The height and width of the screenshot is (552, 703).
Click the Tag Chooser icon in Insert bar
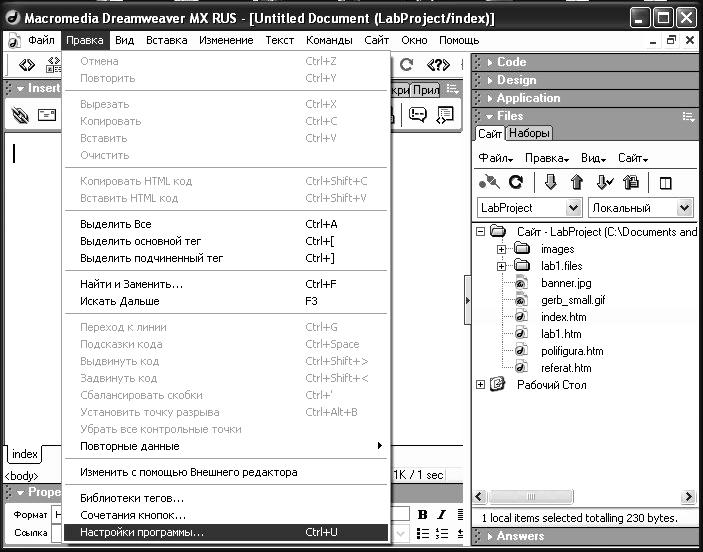[444, 115]
